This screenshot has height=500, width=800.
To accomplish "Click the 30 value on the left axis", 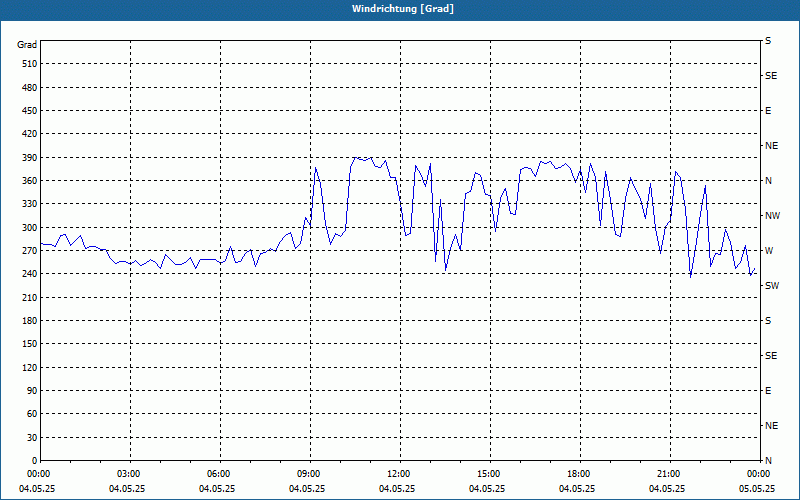I will click(32, 437).
